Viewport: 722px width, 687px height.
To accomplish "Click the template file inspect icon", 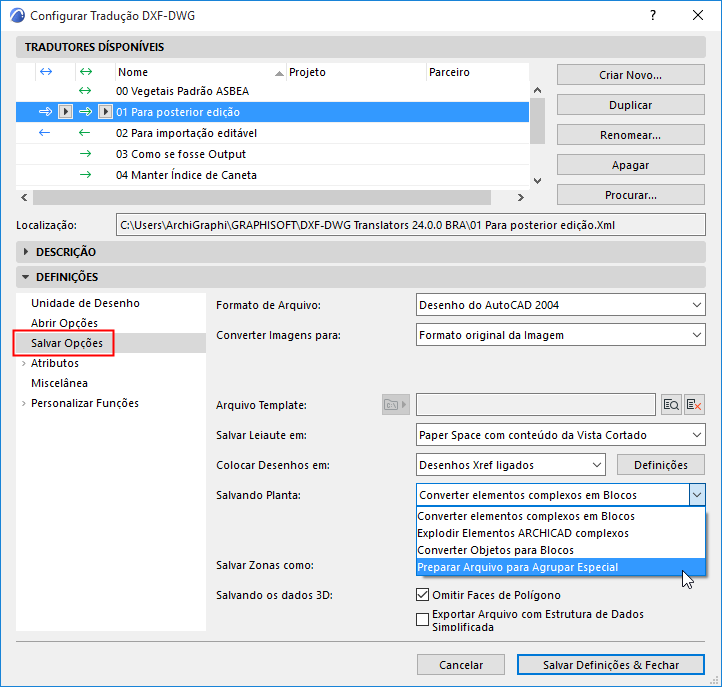I will pyautogui.click(x=671, y=405).
